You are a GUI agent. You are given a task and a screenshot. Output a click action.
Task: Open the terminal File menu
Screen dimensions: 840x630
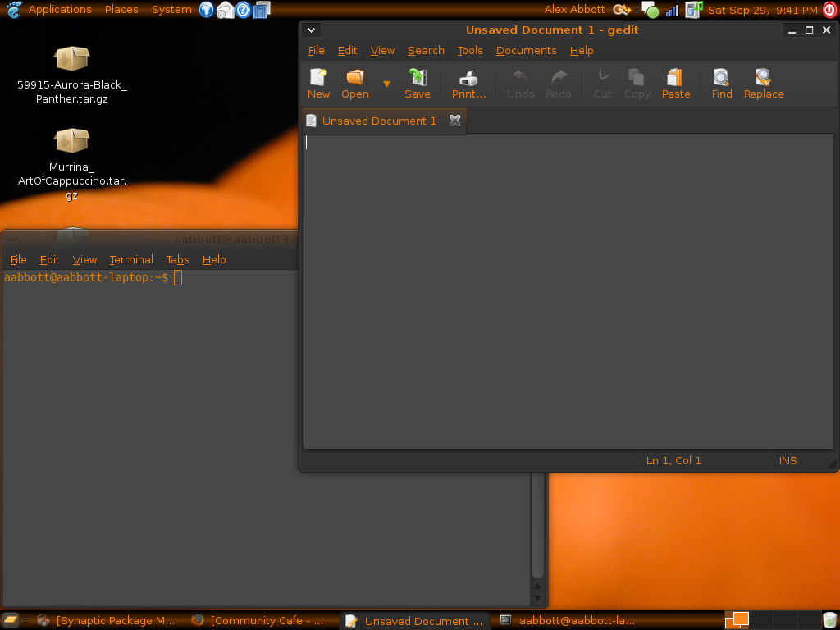click(x=18, y=260)
